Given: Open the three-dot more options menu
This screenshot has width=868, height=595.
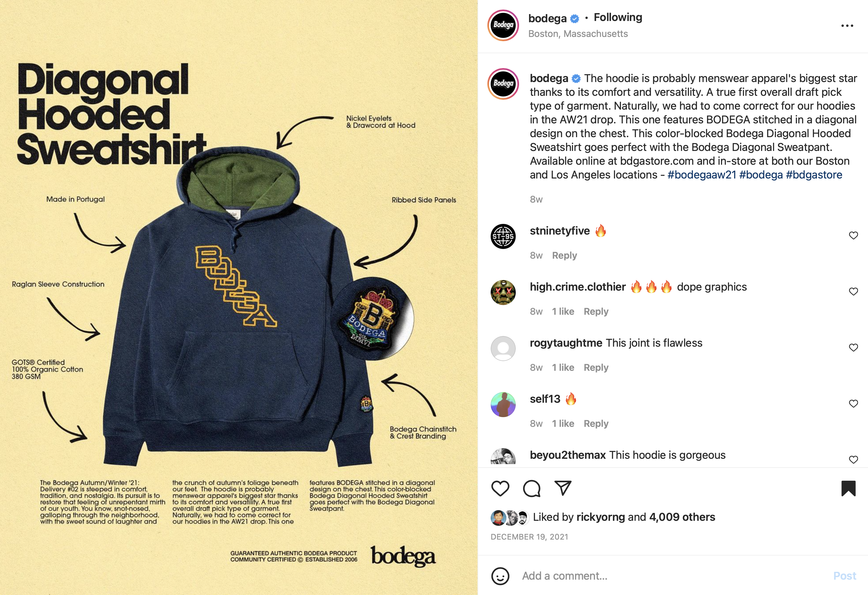Looking at the screenshot, I should coord(847,26).
